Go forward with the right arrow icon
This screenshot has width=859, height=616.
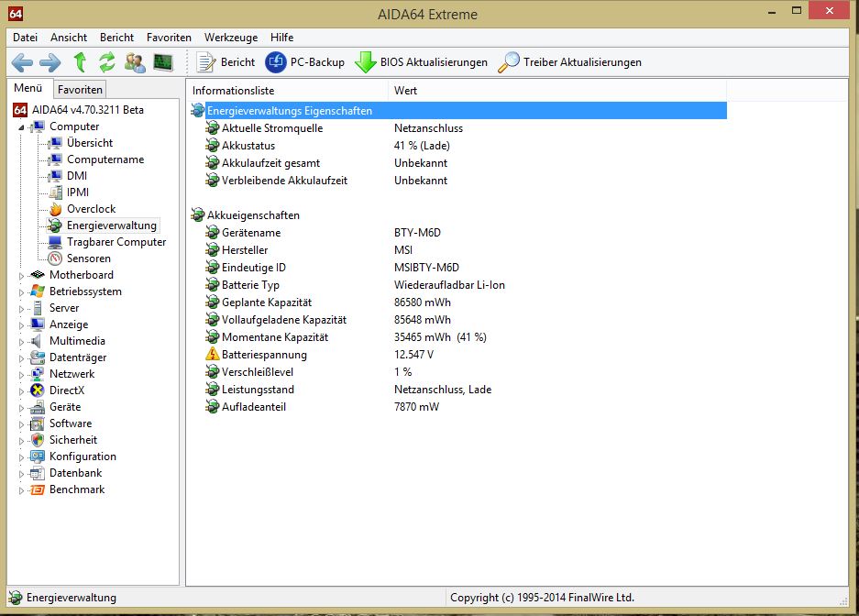point(50,62)
